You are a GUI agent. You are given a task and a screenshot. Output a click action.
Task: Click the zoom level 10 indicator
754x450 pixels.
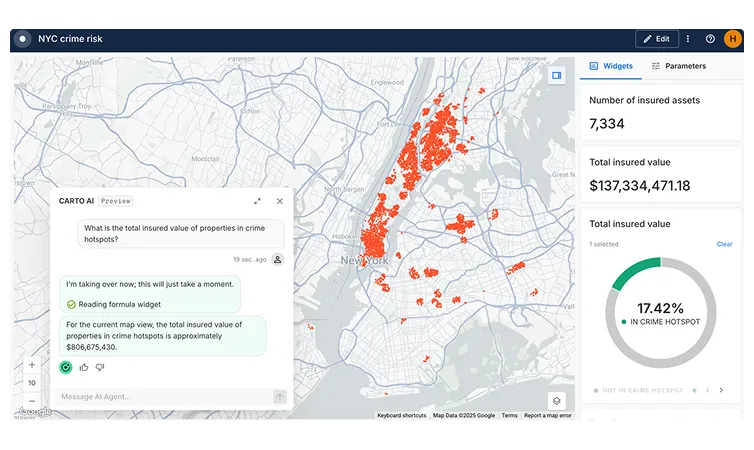(32, 383)
